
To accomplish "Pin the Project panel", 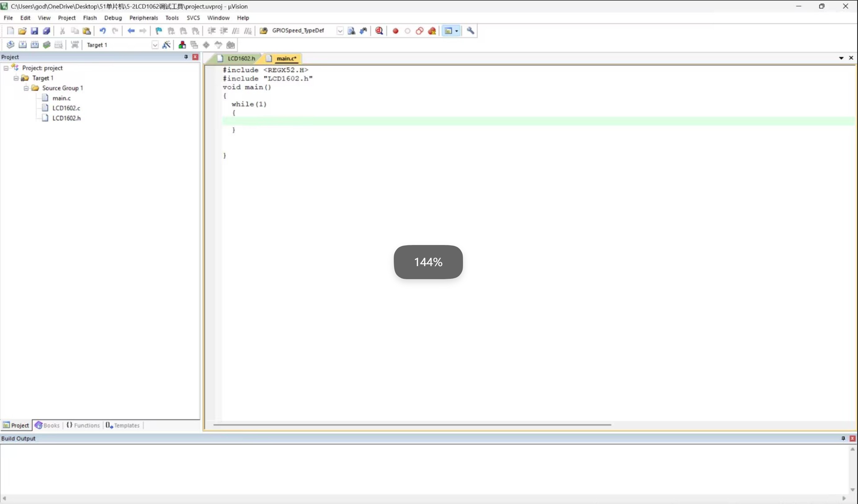I will (x=186, y=57).
